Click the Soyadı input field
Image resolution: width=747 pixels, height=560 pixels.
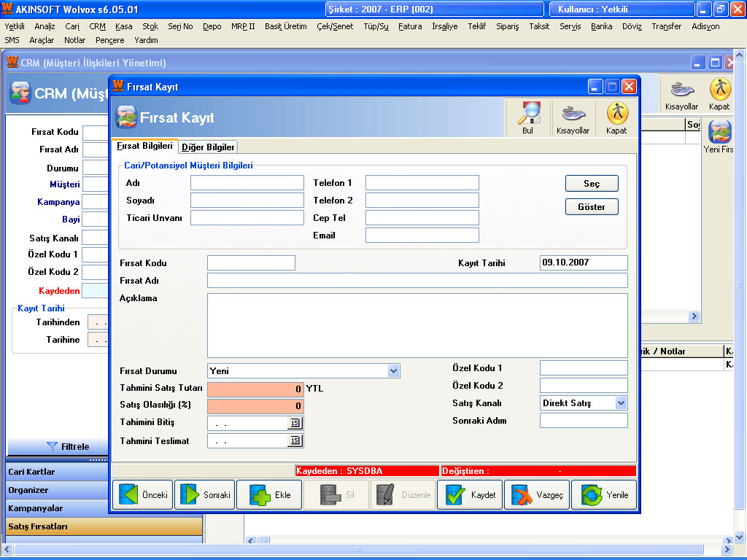coord(247,201)
